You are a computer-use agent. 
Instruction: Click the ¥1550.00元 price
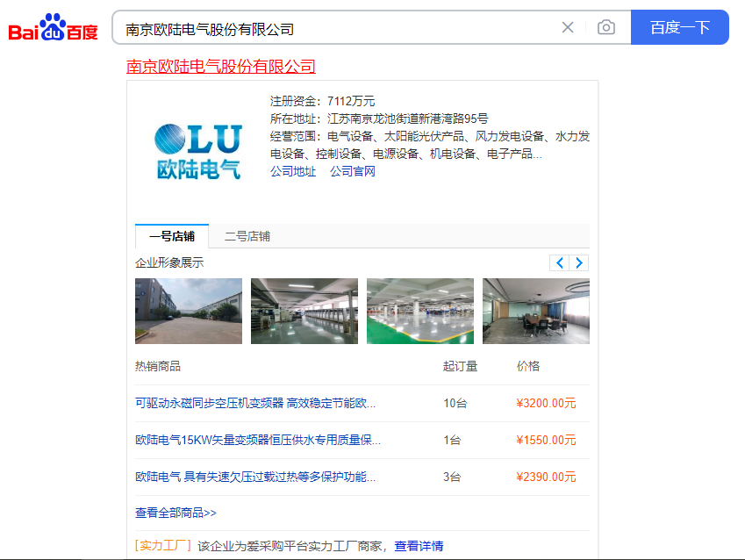[x=546, y=441]
